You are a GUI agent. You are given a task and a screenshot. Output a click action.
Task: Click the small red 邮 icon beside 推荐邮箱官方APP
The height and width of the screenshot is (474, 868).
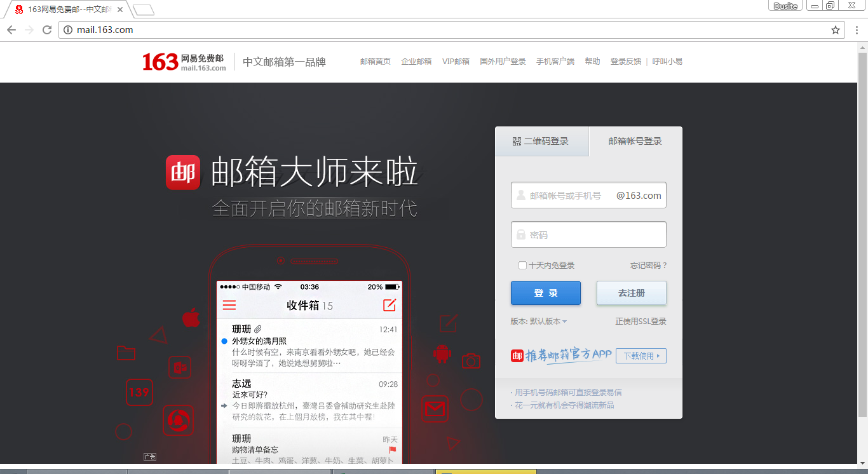(x=517, y=356)
